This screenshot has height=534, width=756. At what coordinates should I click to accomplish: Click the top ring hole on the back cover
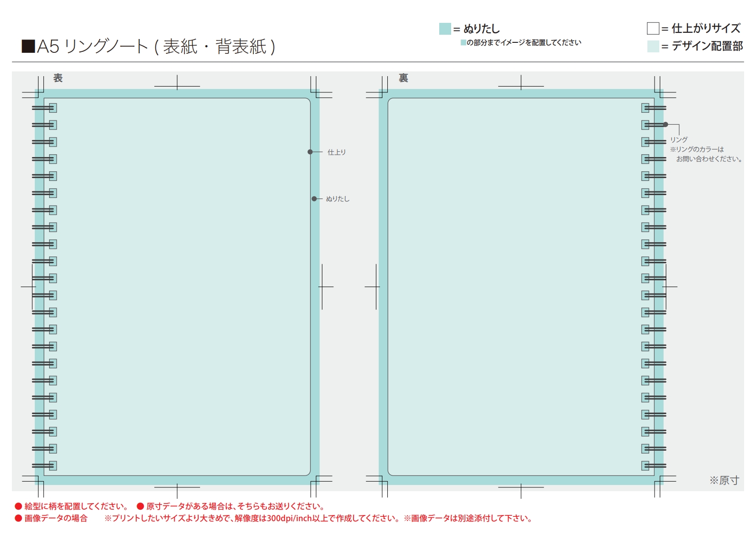[645, 108]
